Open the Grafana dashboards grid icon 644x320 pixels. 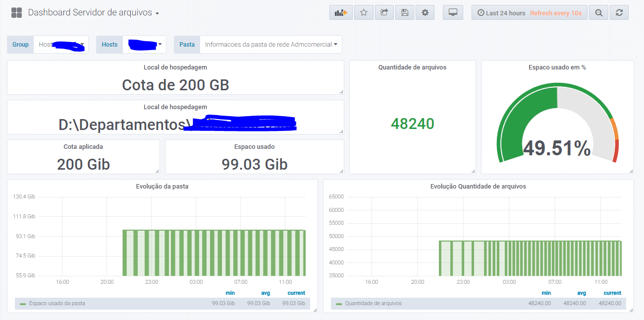point(16,13)
